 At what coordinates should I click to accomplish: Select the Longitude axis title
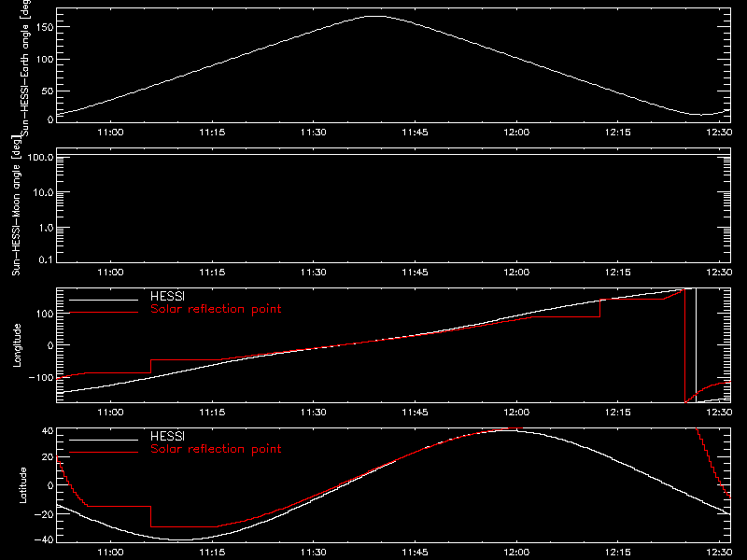[17, 345]
